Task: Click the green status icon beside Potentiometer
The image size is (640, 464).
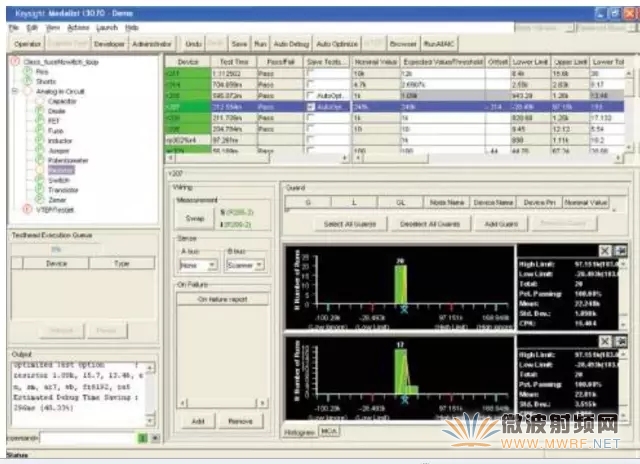Action: 40,160
